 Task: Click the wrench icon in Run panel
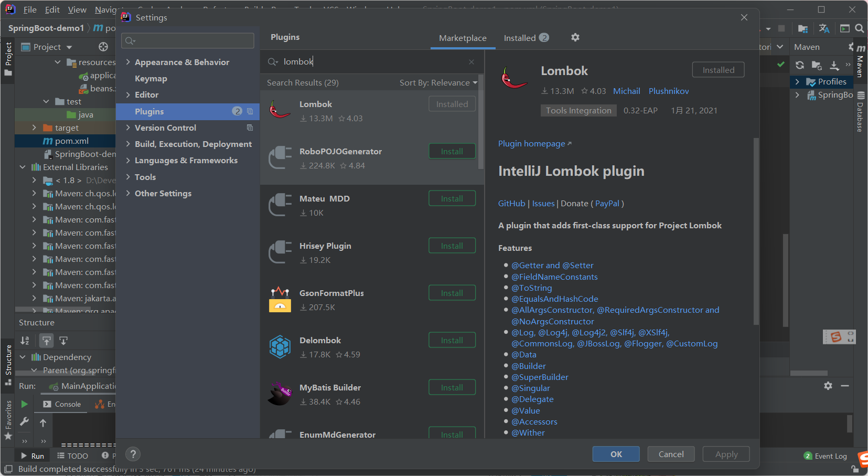(24, 421)
